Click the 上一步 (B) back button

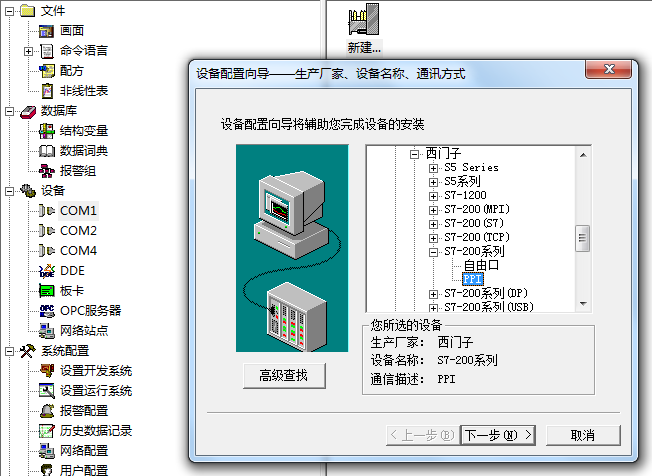[x=423, y=435]
